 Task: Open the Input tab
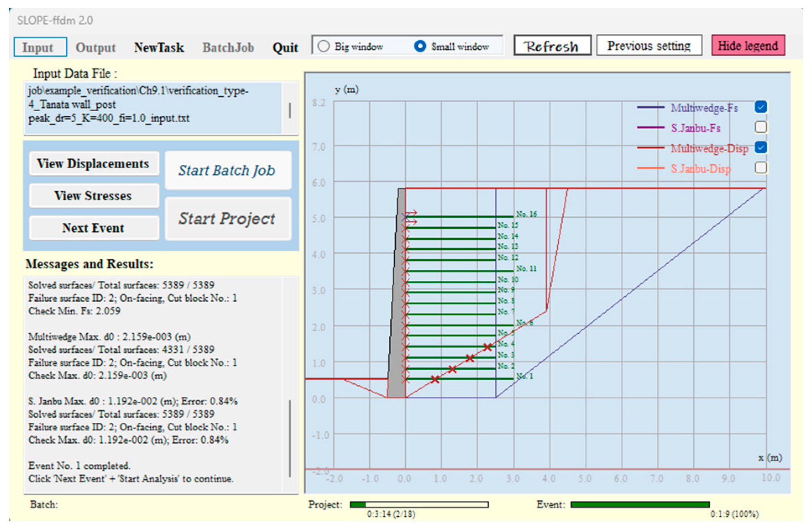coord(40,47)
